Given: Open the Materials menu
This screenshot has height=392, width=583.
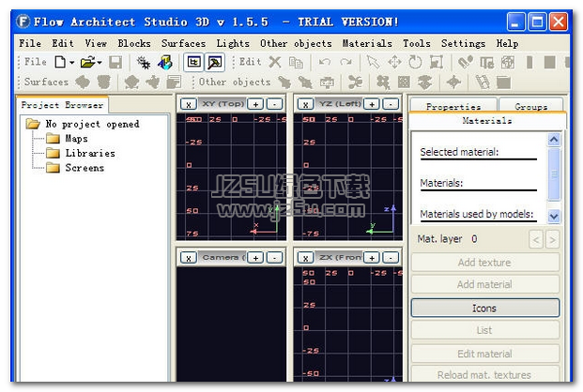Looking at the screenshot, I should click(x=367, y=43).
